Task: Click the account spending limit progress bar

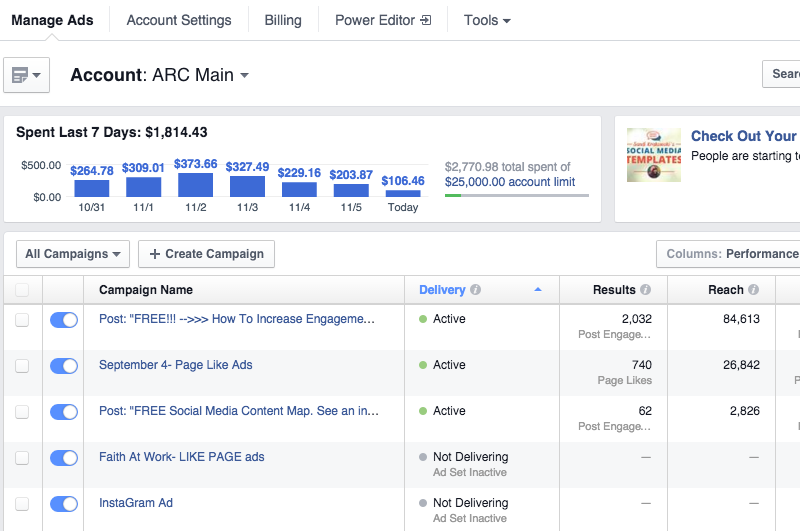Action: pos(516,195)
